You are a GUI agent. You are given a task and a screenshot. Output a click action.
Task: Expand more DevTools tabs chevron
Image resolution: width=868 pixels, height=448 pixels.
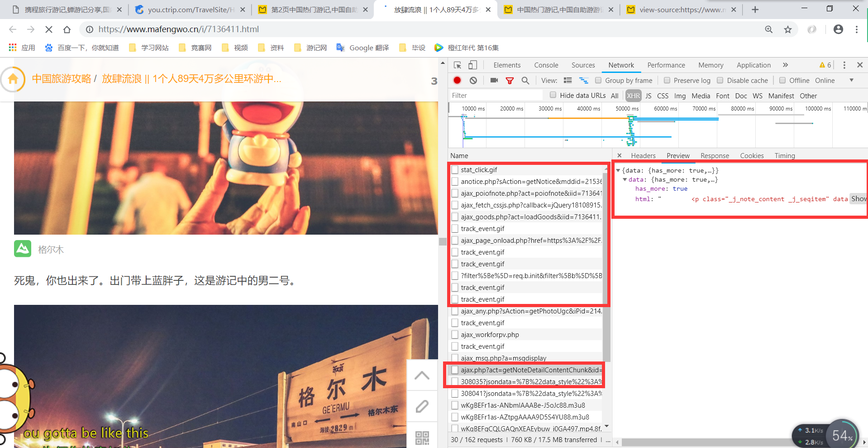point(785,65)
